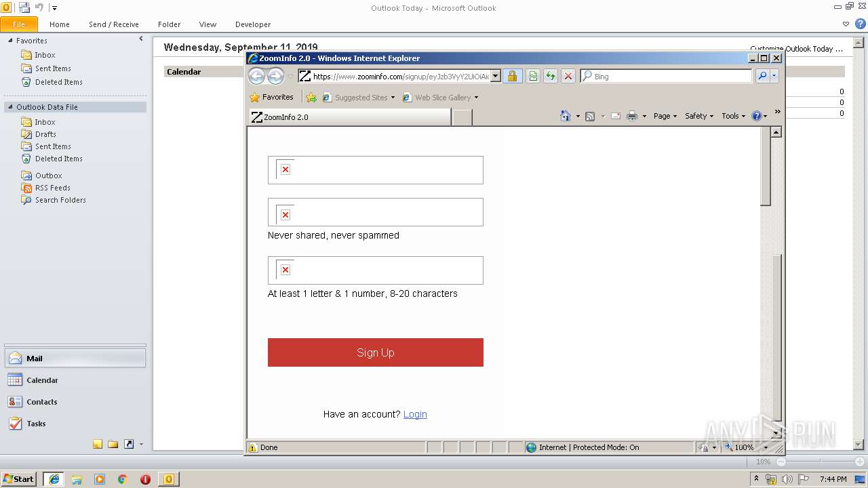
Task: Click the RSS feeds icon in IE toolbar
Action: click(x=590, y=116)
